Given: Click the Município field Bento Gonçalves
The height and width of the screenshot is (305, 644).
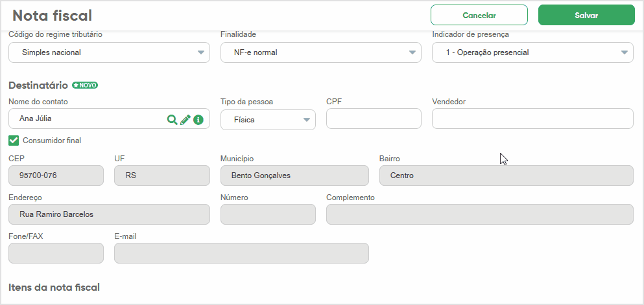Looking at the screenshot, I should tap(294, 175).
